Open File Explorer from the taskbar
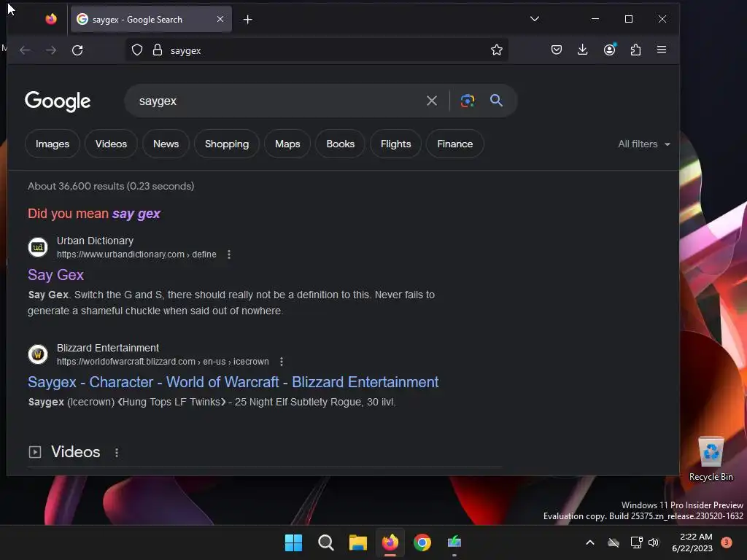Viewport: 747px width, 560px height. click(x=357, y=542)
